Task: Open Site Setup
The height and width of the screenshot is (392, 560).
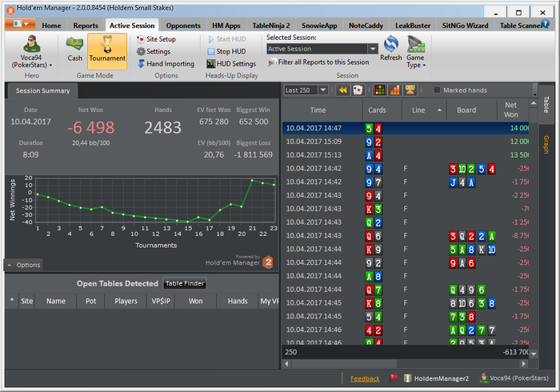Action: 157,39
